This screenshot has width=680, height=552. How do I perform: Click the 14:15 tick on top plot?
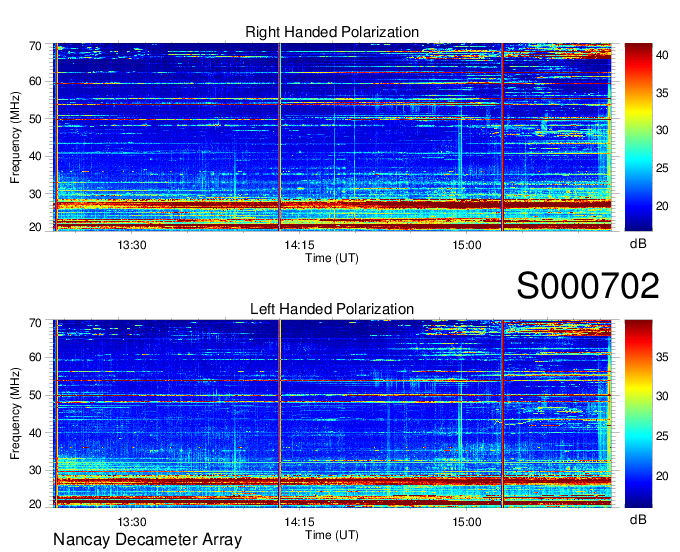click(x=299, y=245)
